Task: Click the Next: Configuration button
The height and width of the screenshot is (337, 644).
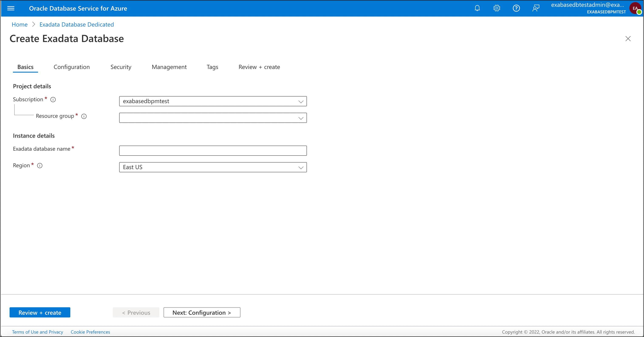Action: tap(202, 312)
